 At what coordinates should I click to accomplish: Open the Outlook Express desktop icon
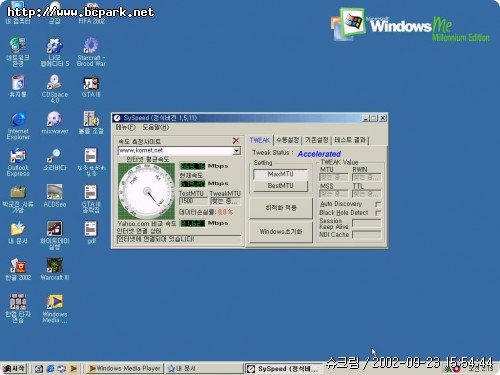(18, 162)
